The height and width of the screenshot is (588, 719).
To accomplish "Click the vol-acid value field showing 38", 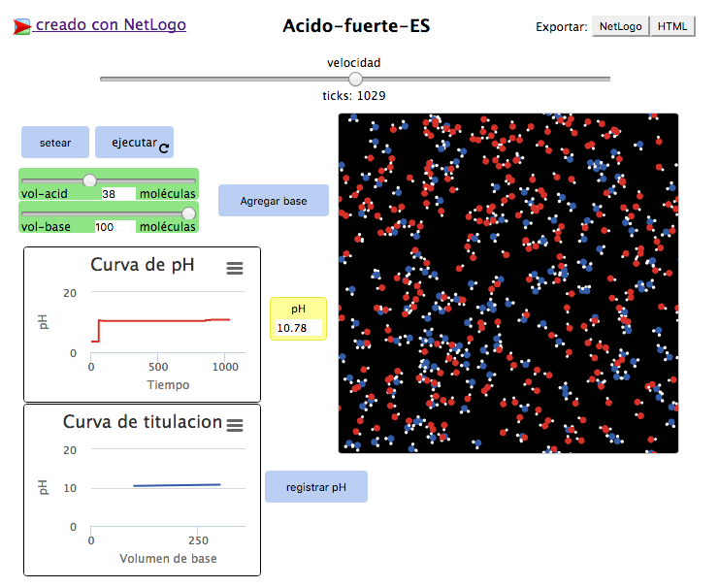I will click(x=116, y=194).
